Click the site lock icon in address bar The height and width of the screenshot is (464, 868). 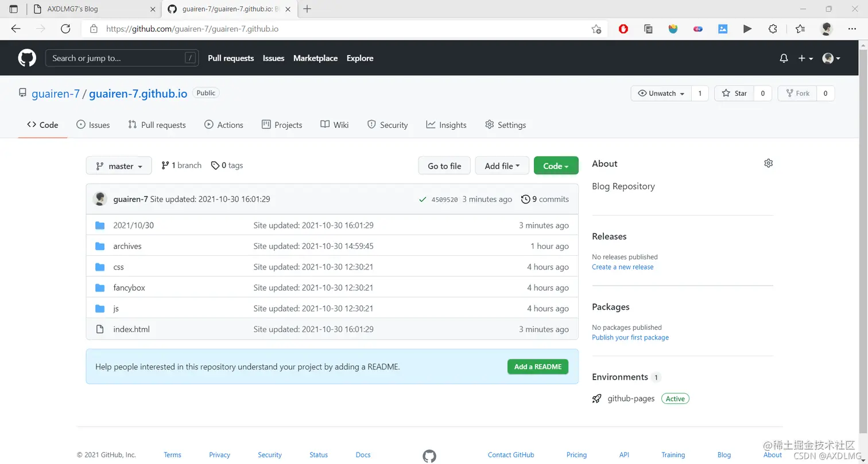[x=94, y=29]
